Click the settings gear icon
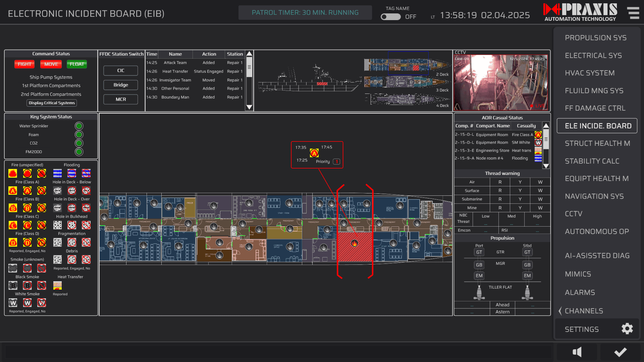This screenshot has height=362, width=644. 627,329
